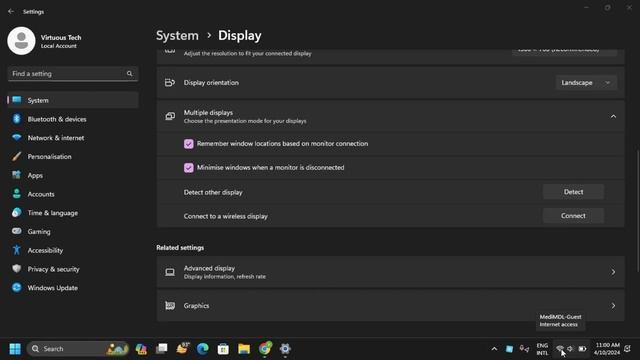Open the notification bell in the tray

(x=628, y=349)
